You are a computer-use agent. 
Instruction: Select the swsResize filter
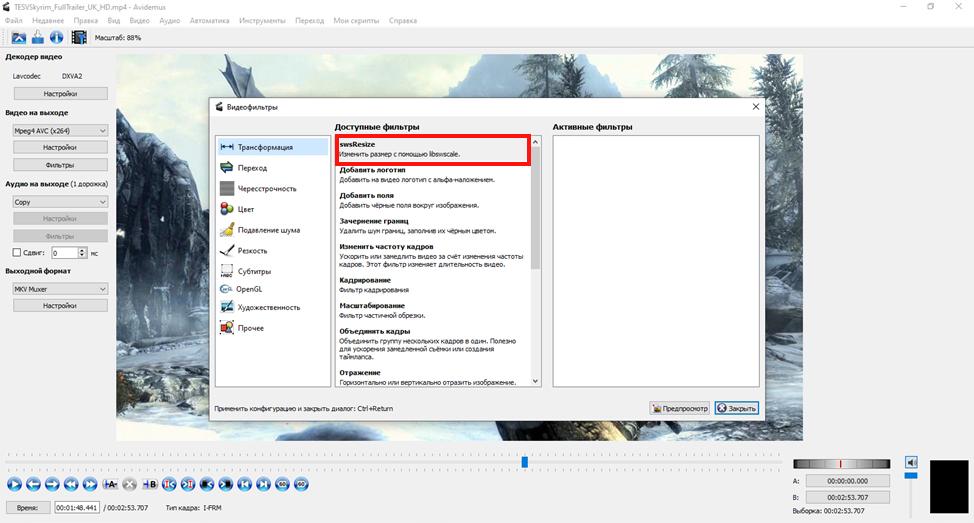pos(432,149)
